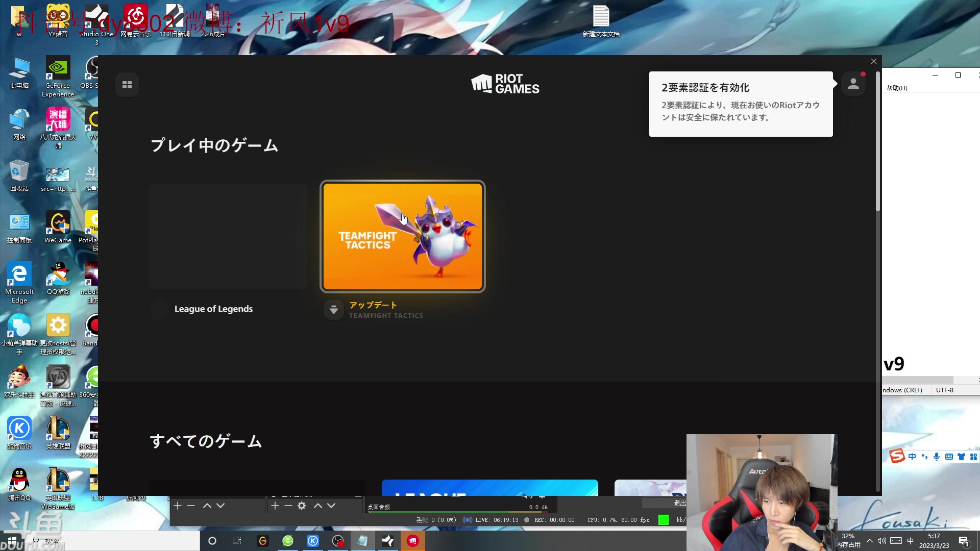Click the OBS LIVE 06:19:13 status
This screenshot has height=551, width=980.
(491, 520)
